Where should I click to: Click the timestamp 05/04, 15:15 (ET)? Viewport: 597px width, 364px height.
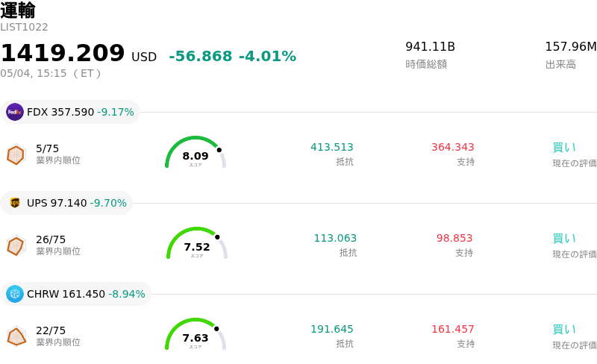point(51,73)
